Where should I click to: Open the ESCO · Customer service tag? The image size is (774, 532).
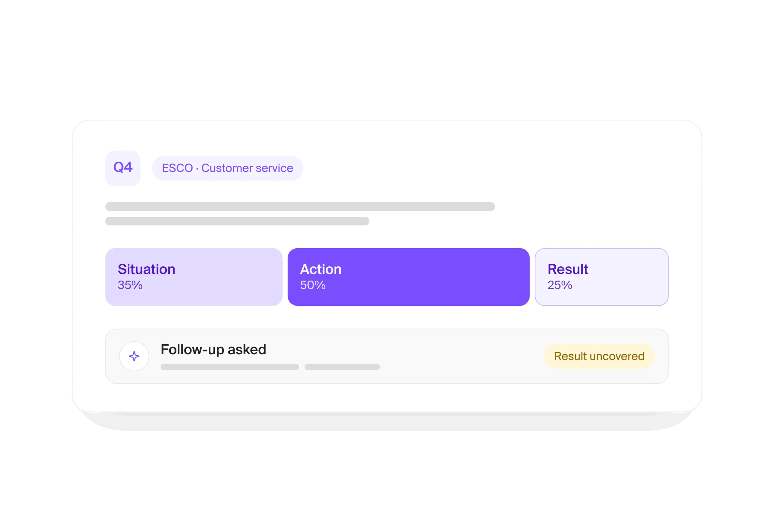pos(227,168)
